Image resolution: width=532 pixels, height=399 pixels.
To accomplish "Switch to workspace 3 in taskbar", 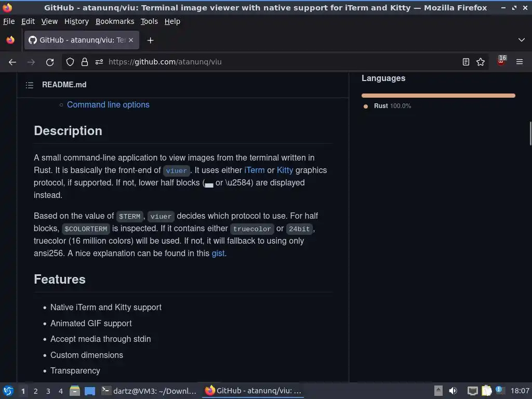I will (x=48, y=391).
